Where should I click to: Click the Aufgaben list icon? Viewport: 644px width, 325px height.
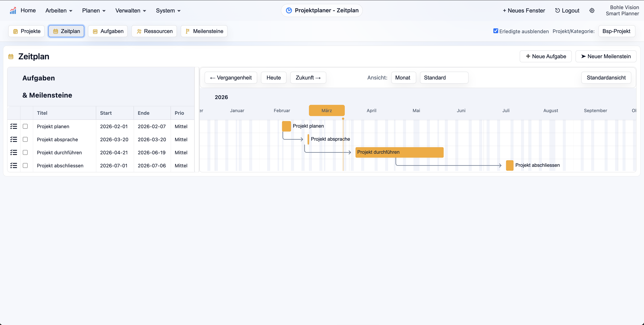coord(95,31)
